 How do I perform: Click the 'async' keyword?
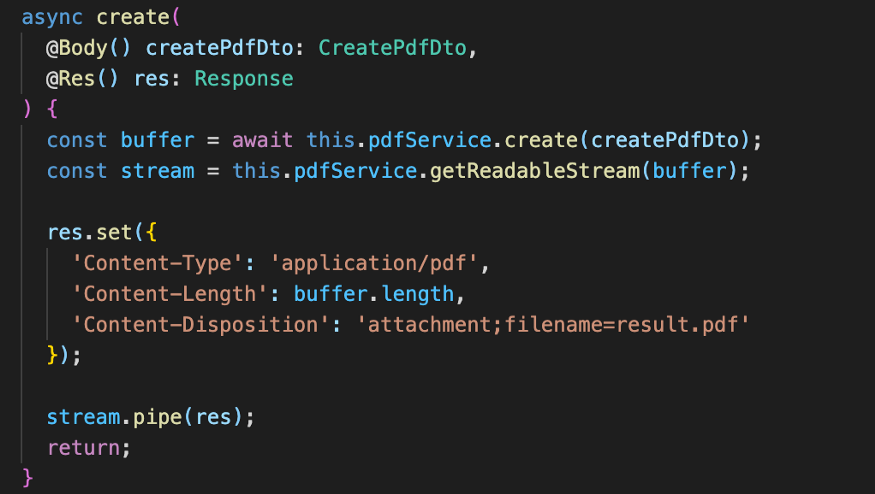(x=52, y=17)
